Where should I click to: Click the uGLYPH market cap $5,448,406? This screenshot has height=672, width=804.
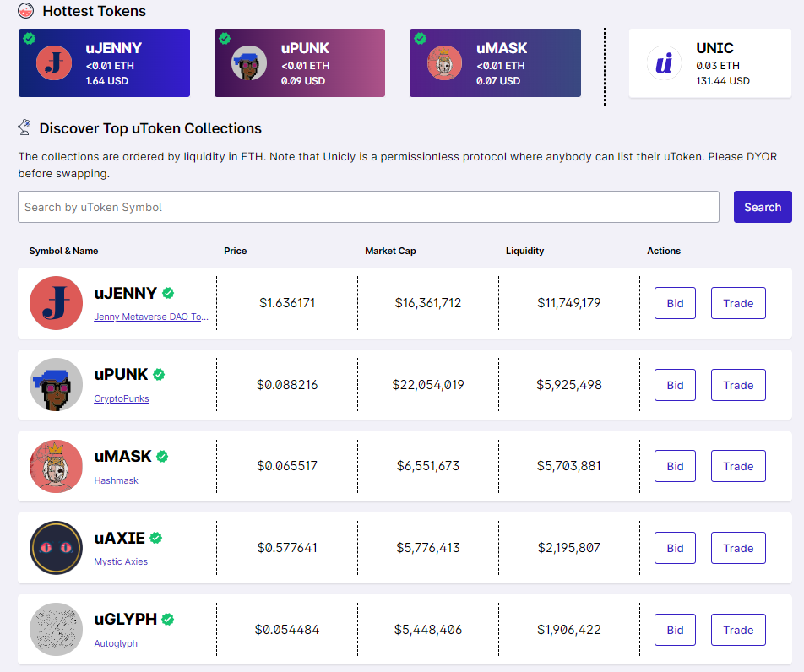pos(428,630)
